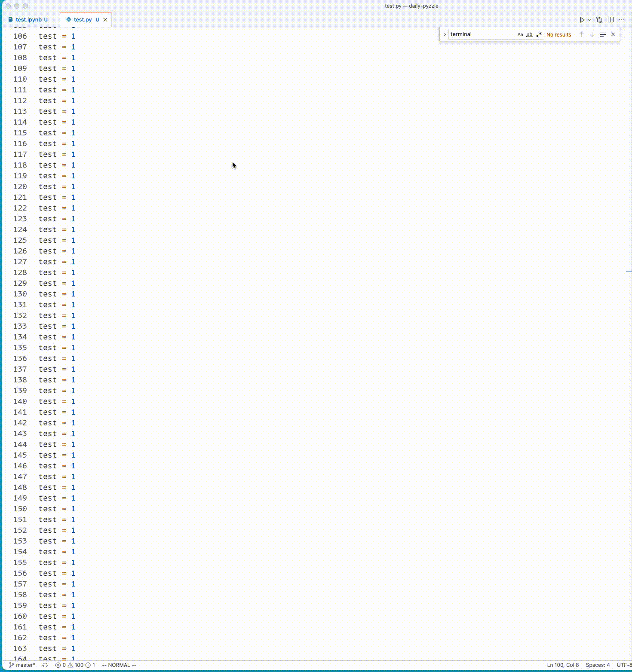
Task: Enable regex search mode
Action: tap(539, 34)
